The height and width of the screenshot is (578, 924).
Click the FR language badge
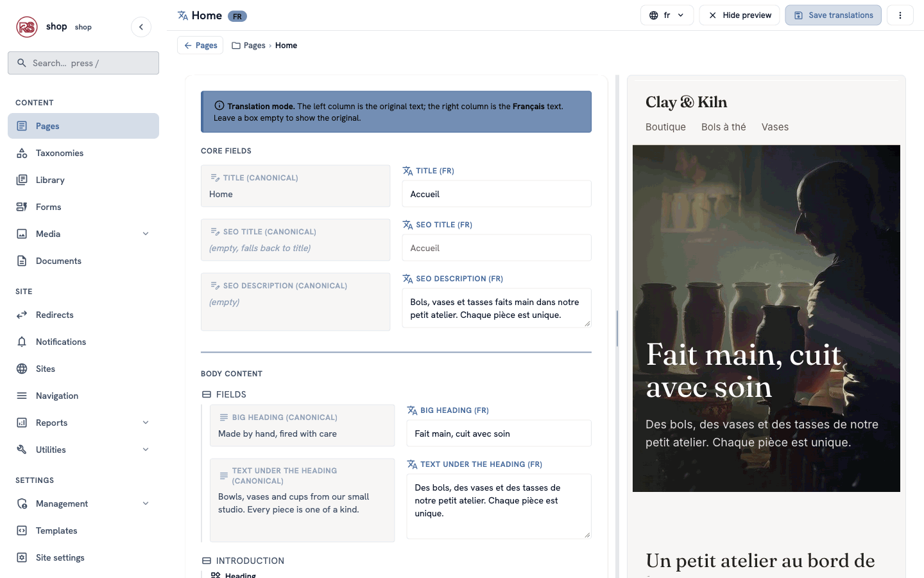pos(237,16)
